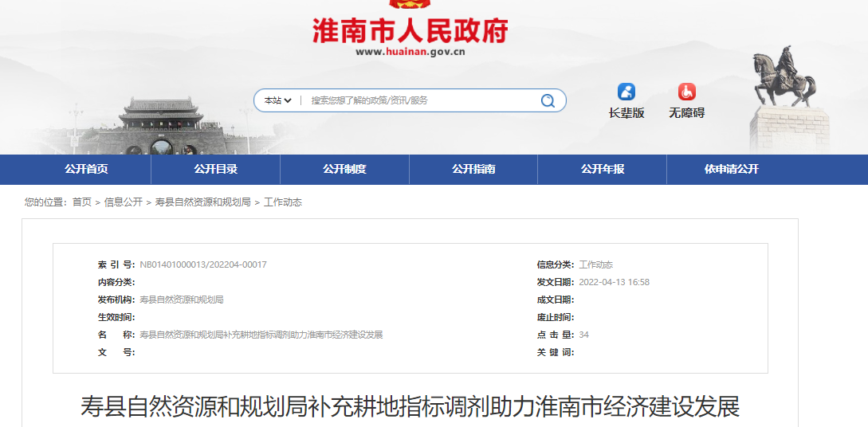Click the 索引号 label
868x427 pixels.
click(116, 265)
